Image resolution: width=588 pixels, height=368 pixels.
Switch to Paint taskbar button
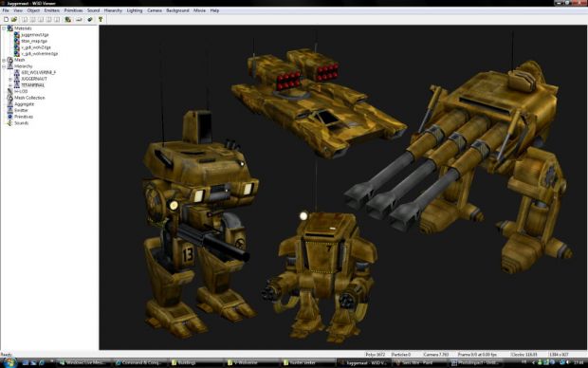(x=419, y=363)
